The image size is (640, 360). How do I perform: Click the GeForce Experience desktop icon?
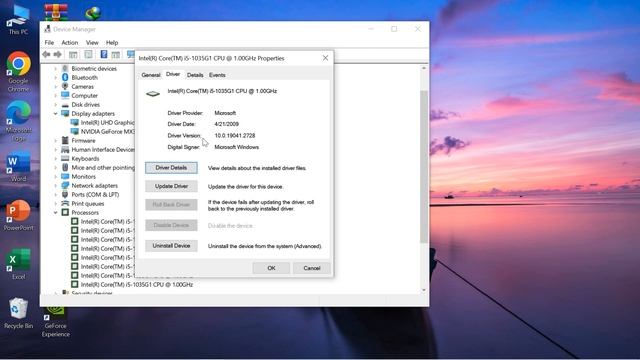coord(56,322)
